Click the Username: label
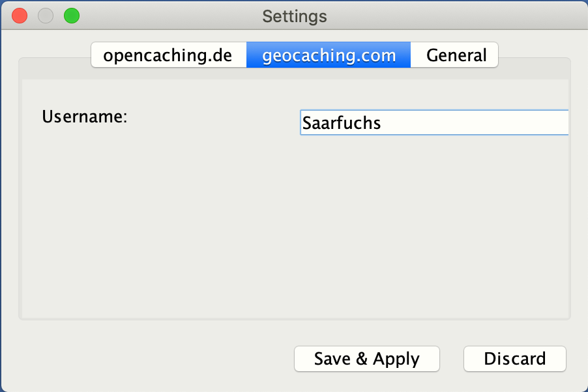Screen dimensions: 588x392 click(x=85, y=117)
